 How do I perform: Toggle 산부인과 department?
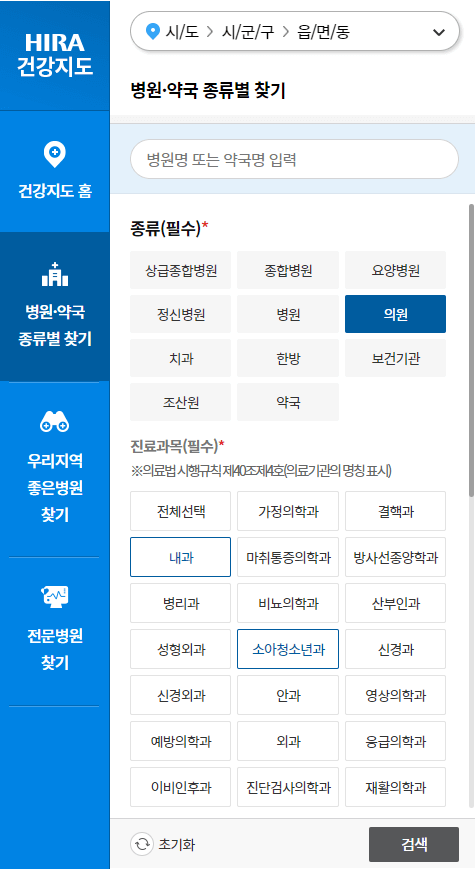click(395, 603)
